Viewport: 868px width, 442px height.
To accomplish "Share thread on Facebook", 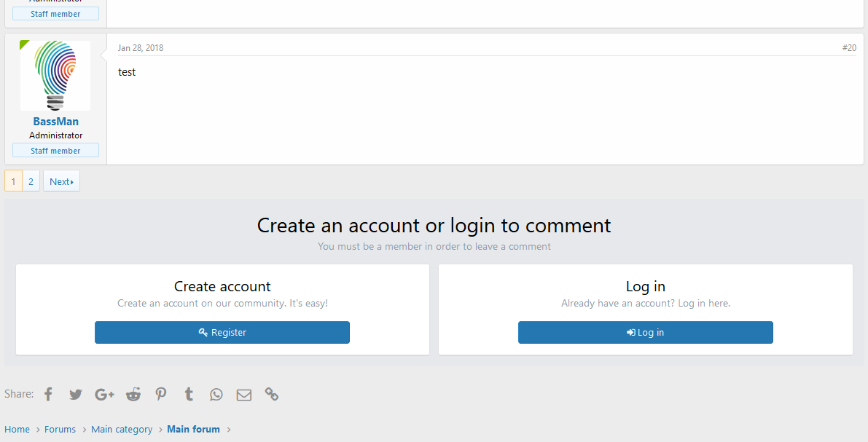I will 49,395.
